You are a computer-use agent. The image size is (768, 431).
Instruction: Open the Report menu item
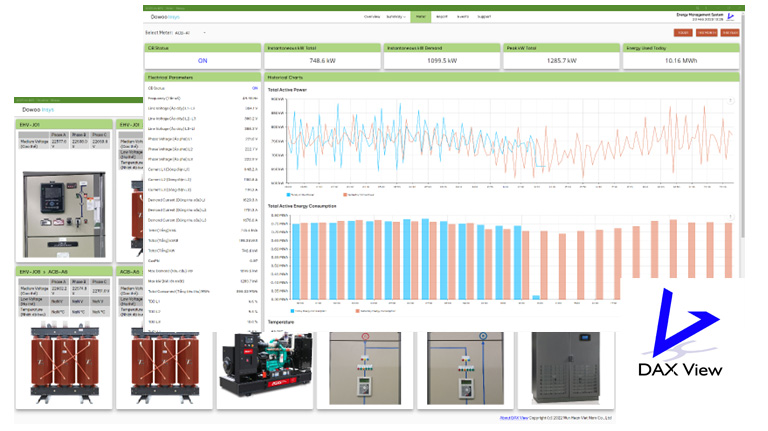click(442, 17)
